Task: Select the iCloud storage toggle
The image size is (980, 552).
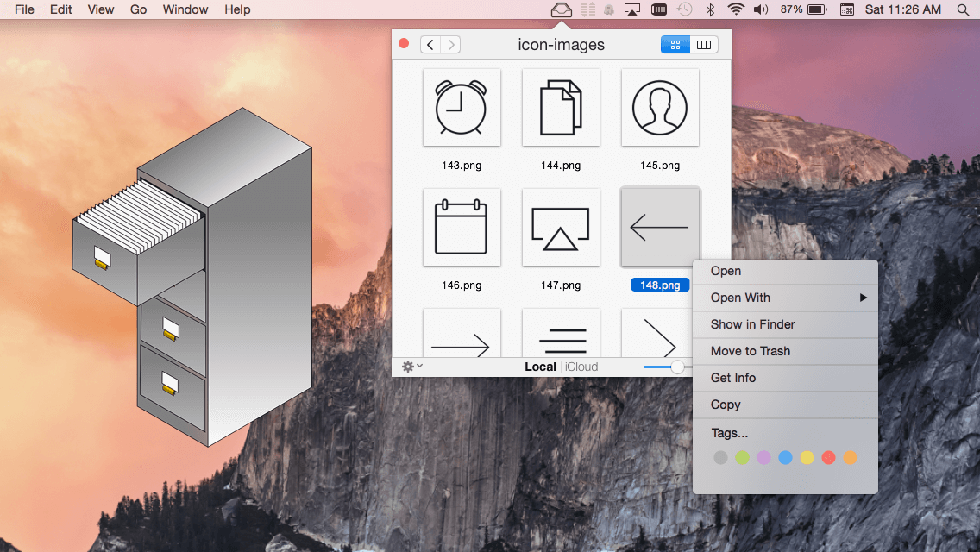Action: [581, 366]
